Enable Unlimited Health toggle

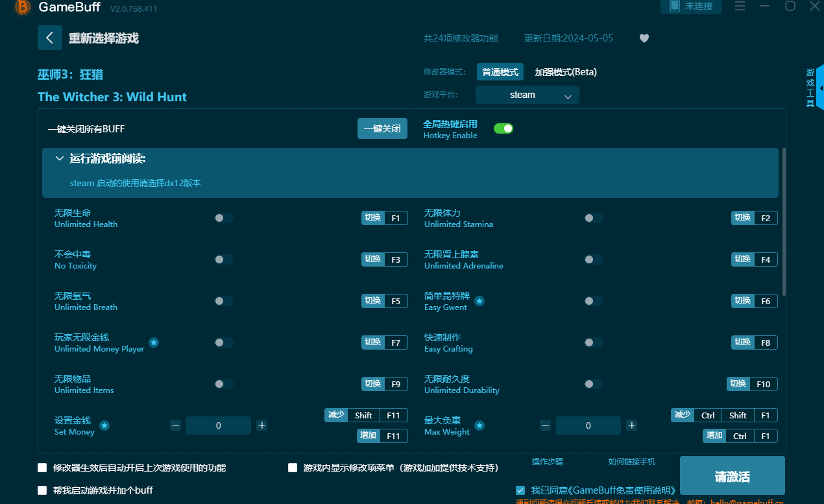[x=223, y=218]
